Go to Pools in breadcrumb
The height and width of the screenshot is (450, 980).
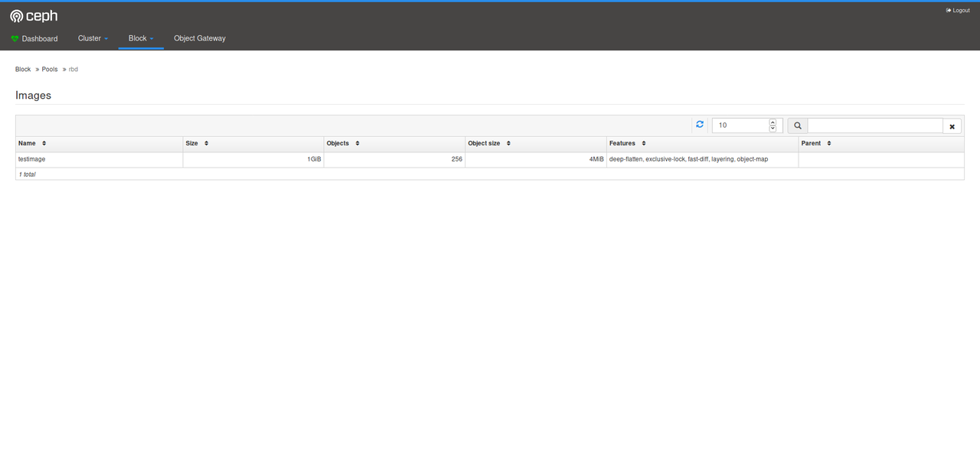point(50,70)
